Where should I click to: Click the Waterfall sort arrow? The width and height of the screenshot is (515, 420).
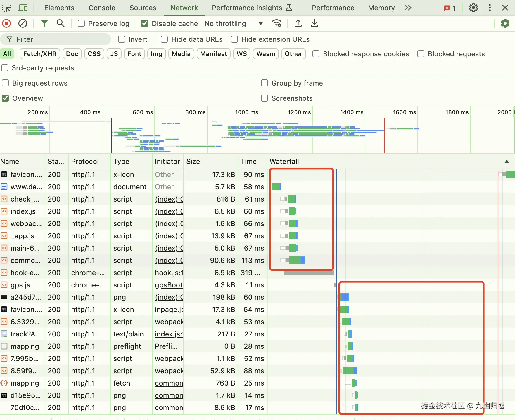507,162
